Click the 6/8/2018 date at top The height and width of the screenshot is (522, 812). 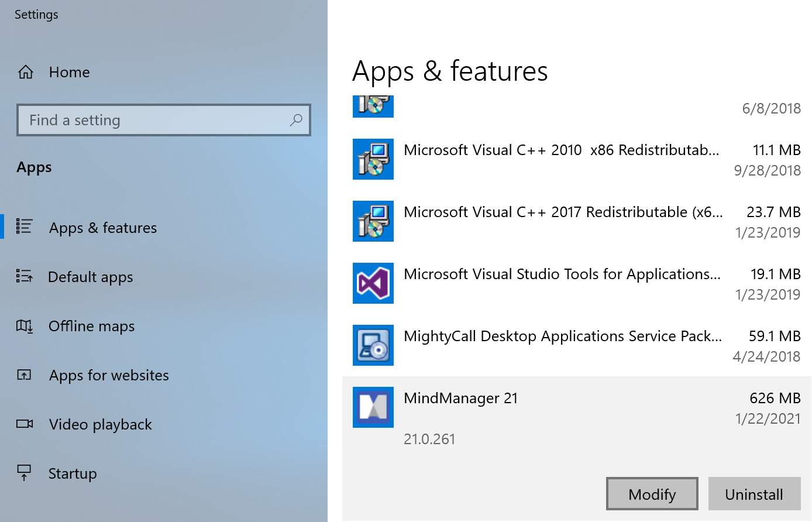click(772, 108)
